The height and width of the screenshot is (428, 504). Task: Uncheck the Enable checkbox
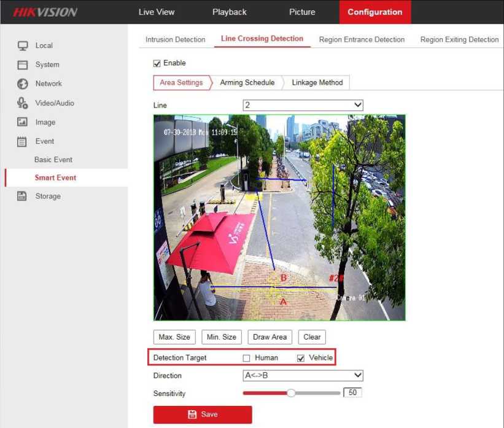157,63
